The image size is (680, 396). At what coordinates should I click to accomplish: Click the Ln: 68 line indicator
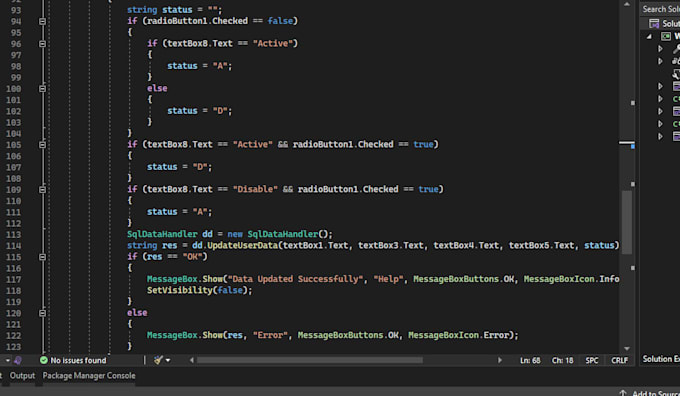point(530,360)
